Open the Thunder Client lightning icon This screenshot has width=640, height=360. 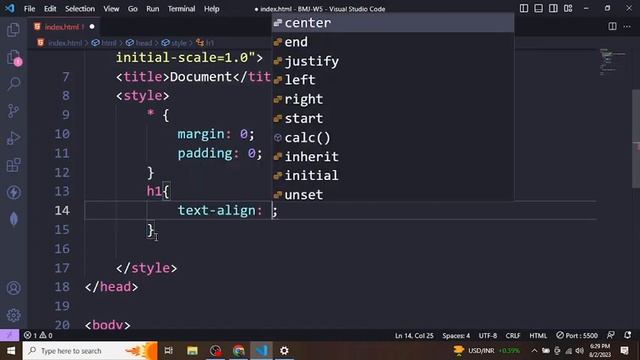pos(13,192)
